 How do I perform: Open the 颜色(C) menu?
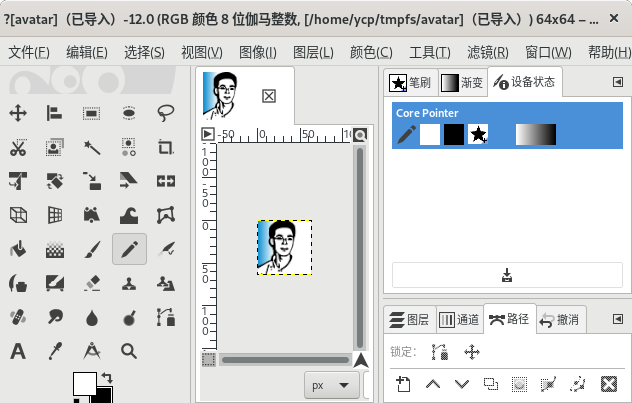371,52
